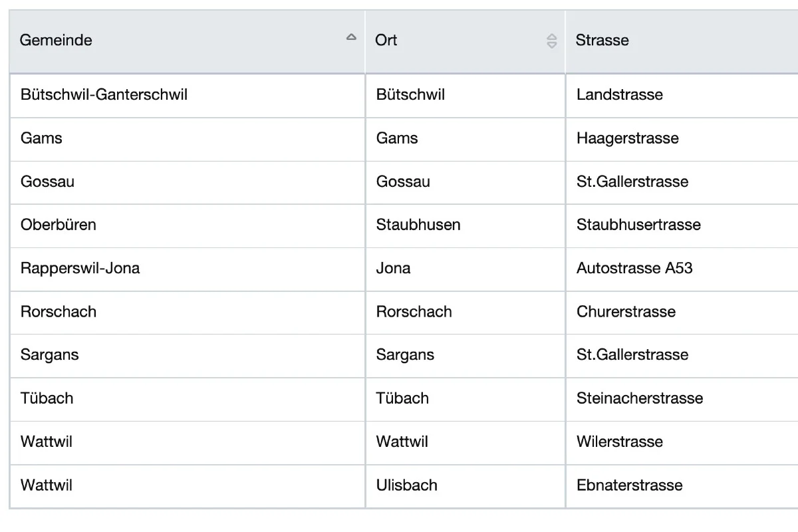Select the Rapperswil-Jona Gemeinde cell

(x=188, y=269)
